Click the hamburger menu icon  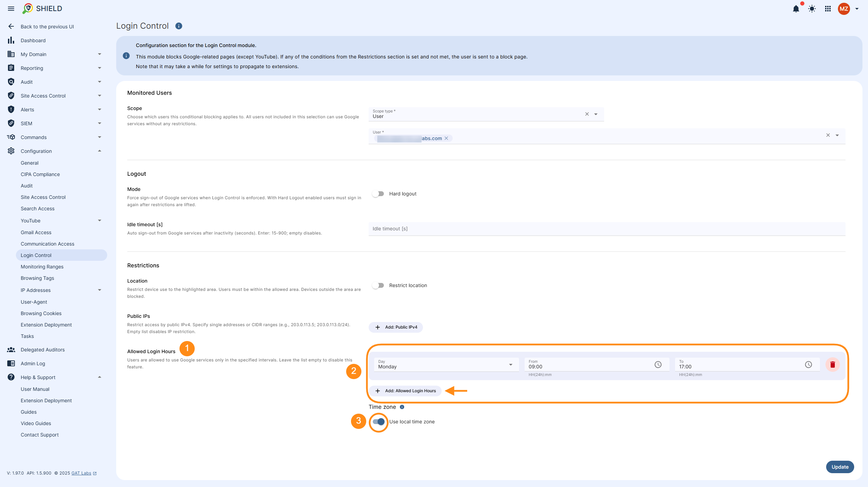(11, 9)
